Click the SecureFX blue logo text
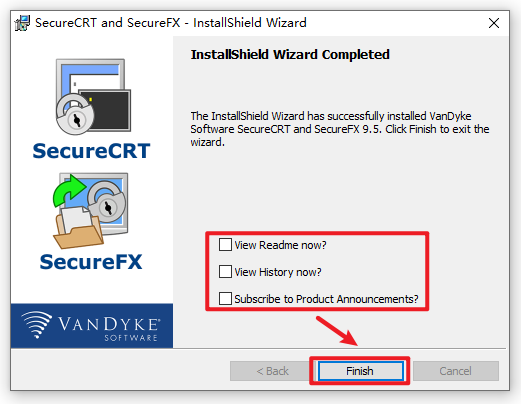 (x=91, y=262)
